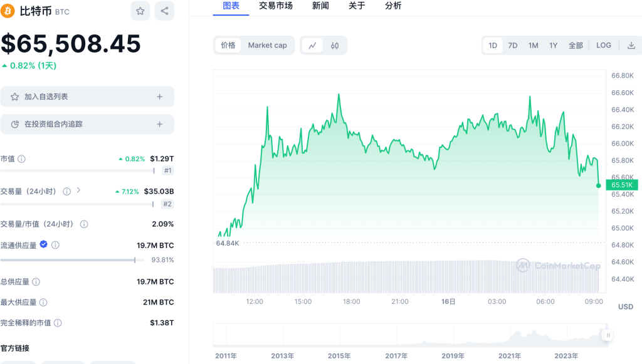642x364 pixels.
Task: Expand the 交易量（24小时） chevron arrow
Action: coord(78,190)
